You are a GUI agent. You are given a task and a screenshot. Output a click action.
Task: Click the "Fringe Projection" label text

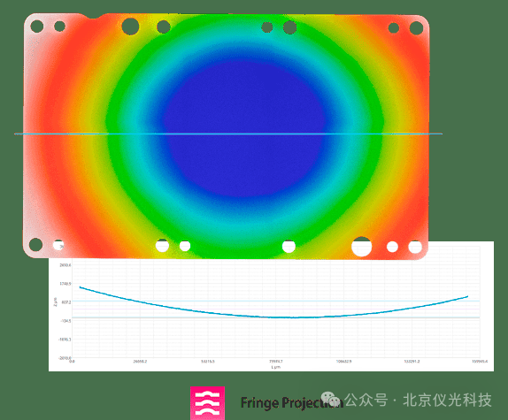pyautogui.click(x=291, y=403)
